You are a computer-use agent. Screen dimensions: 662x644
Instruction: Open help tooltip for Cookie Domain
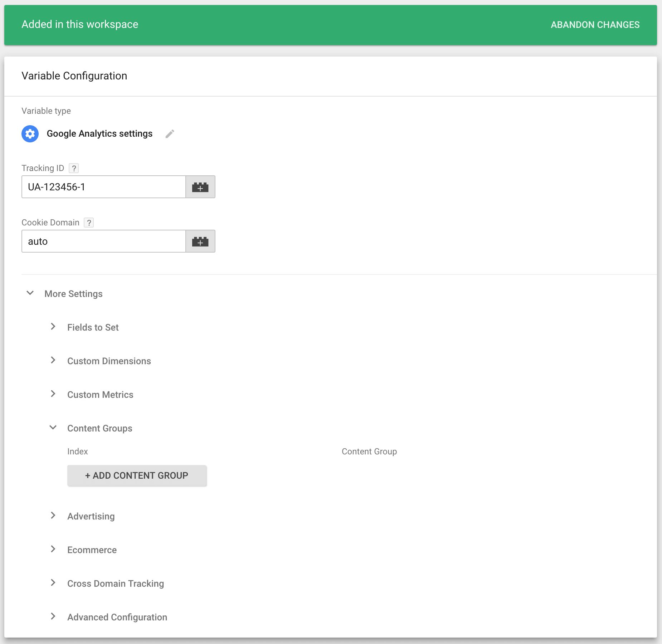pos(89,223)
